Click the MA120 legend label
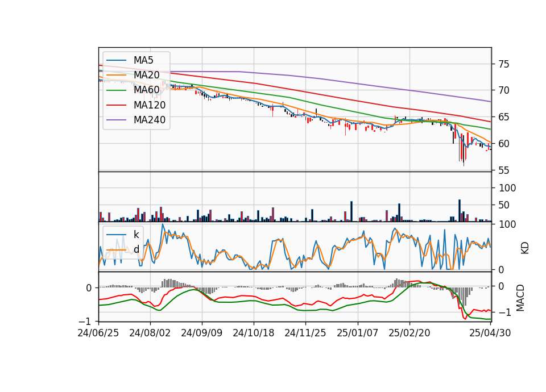 [x=150, y=105]
